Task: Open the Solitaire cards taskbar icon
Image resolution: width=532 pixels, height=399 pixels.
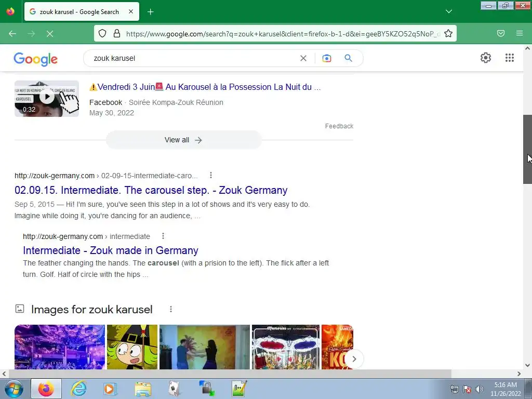Action: pos(174,389)
